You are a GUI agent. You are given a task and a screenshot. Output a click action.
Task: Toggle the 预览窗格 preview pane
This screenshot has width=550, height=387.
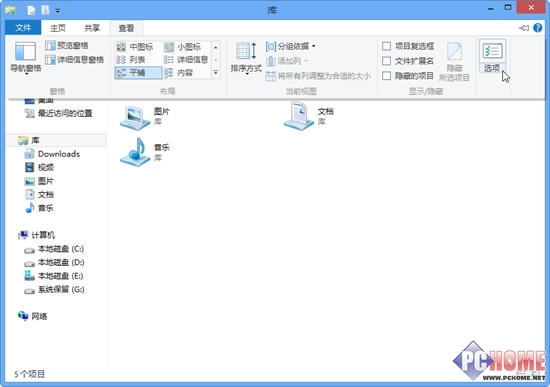point(67,46)
